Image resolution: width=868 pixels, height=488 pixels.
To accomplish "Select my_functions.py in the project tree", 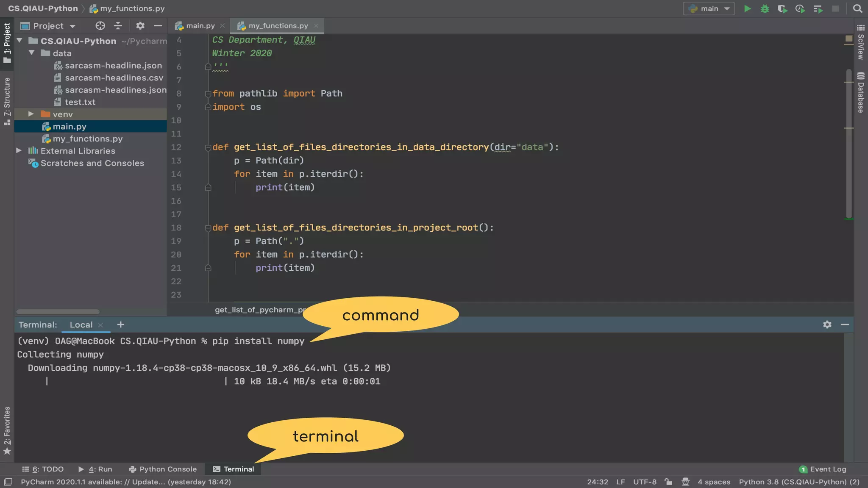I will [x=82, y=139].
